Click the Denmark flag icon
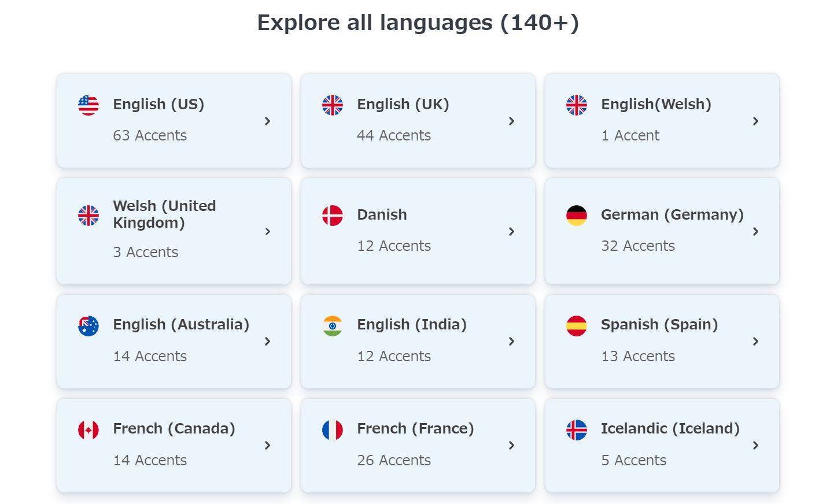 click(x=333, y=216)
